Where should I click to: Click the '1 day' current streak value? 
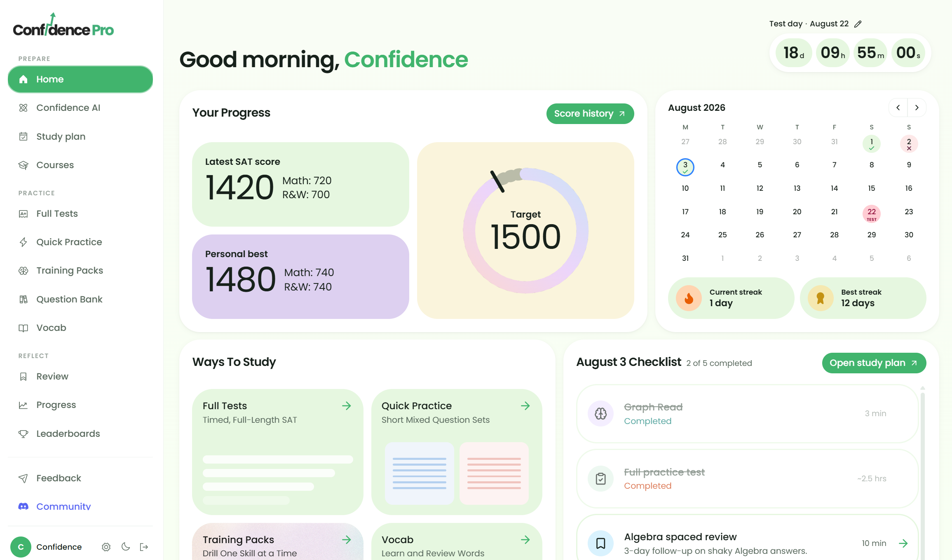click(x=721, y=303)
